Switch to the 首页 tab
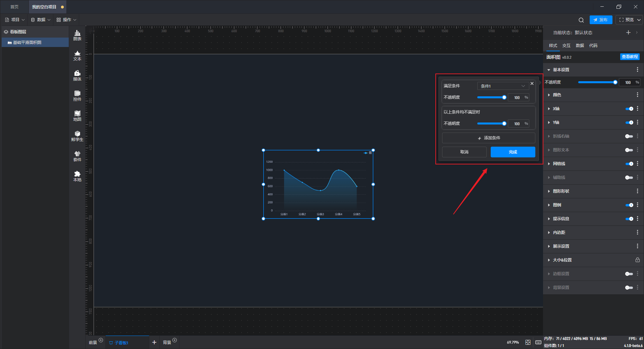 click(14, 7)
